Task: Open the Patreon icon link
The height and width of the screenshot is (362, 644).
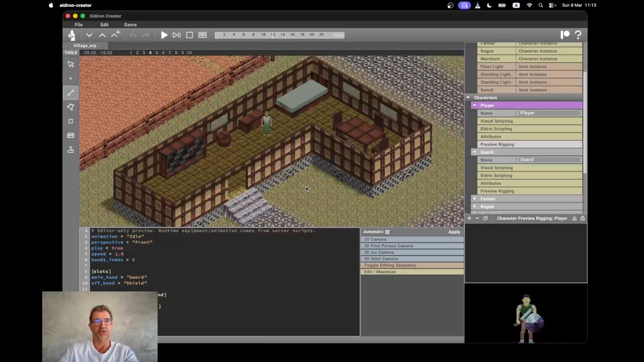Action: point(565,35)
